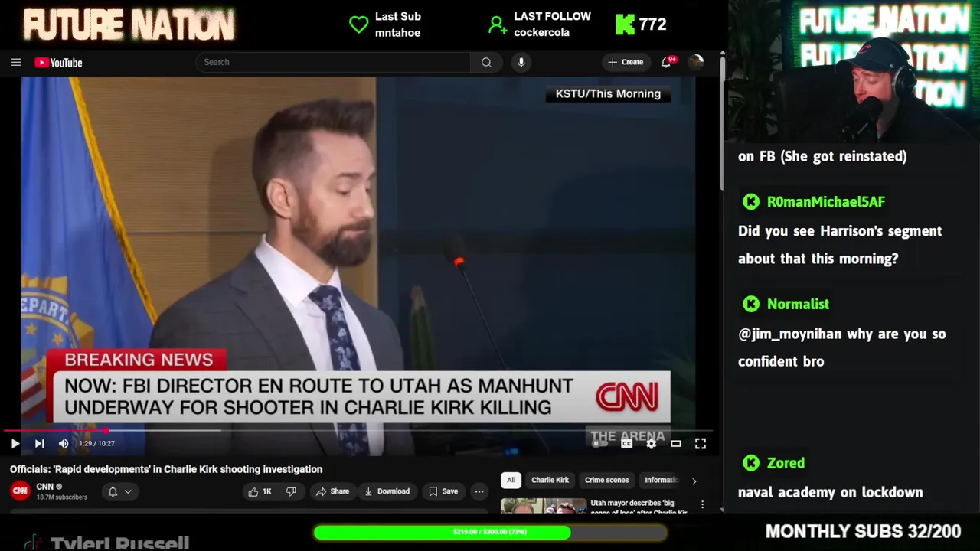Open the player settings gear
The height and width of the screenshot is (551, 980).
click(x=651, y=443)
